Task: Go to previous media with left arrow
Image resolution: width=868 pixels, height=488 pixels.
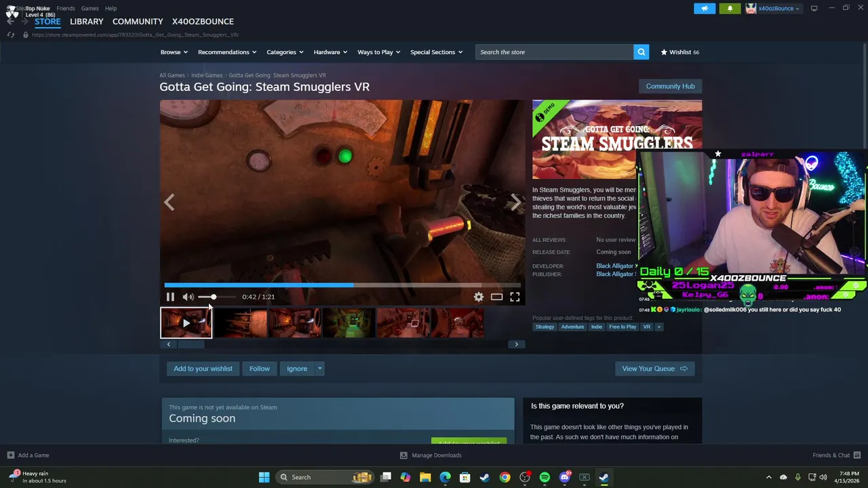Action: click(x=169, y=202)
